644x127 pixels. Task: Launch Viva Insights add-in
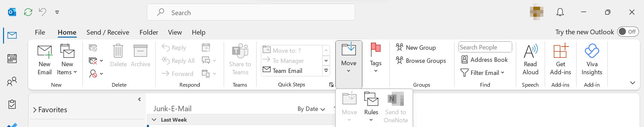point(592,60)
